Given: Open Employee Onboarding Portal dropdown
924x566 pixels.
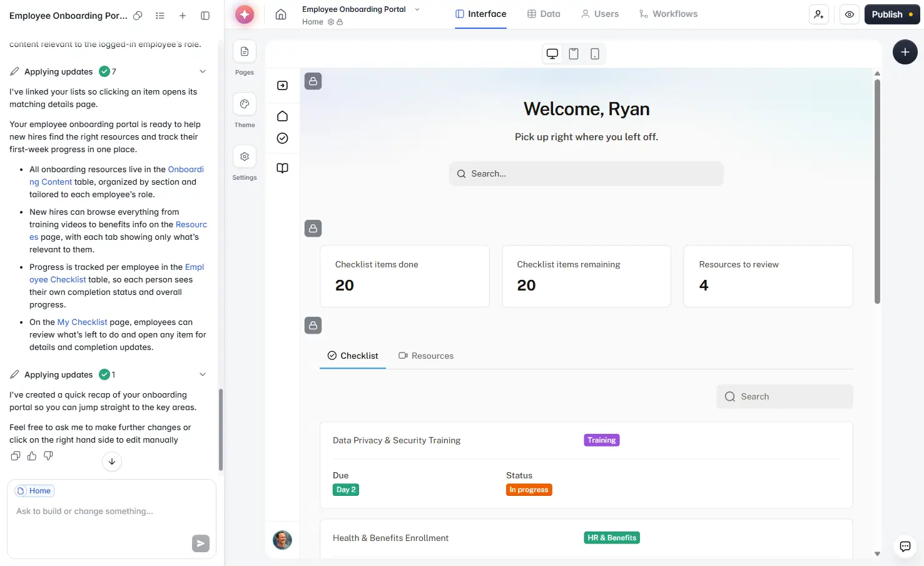Looking at the screenshot, I should [x=417, y=9].
